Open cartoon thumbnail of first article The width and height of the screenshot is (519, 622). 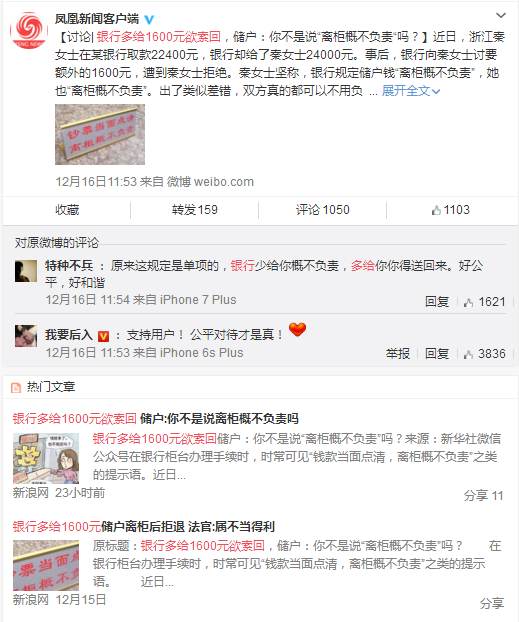point(46,458)
